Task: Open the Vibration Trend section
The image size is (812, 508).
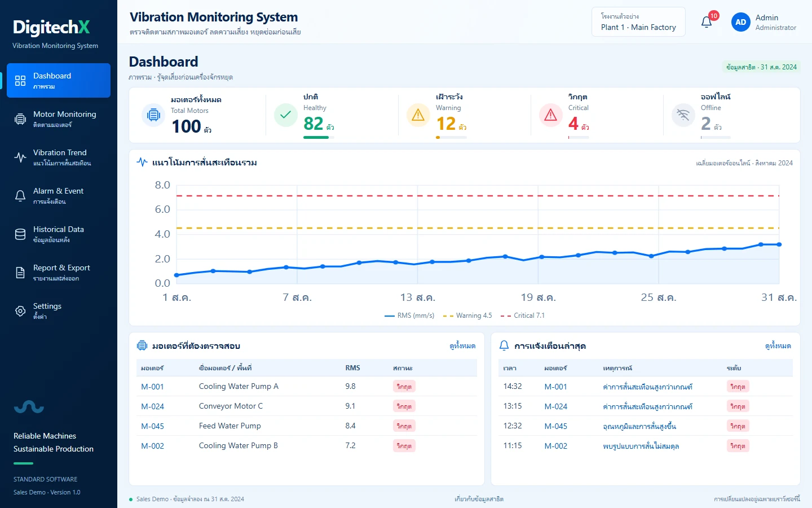Action: pos(59,157)
